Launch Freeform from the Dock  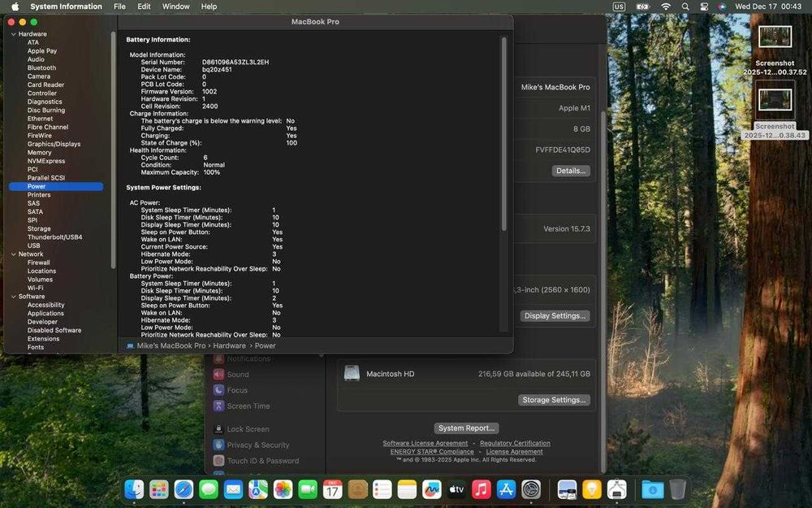coord(432,489)
